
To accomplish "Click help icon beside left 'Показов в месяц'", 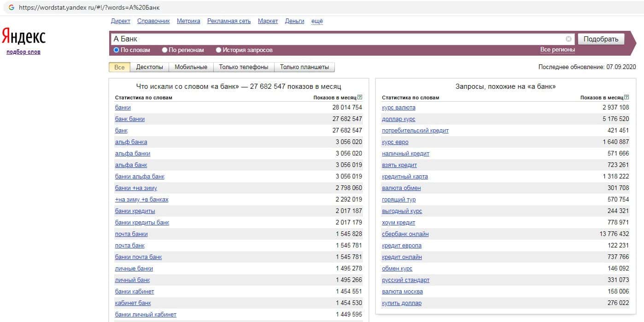I will coord(360,97).
